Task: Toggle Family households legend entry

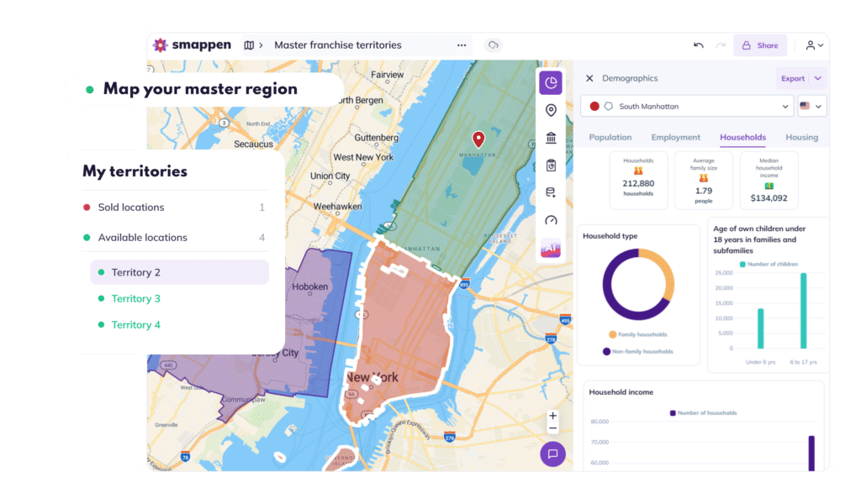Action: click(637, 334)
